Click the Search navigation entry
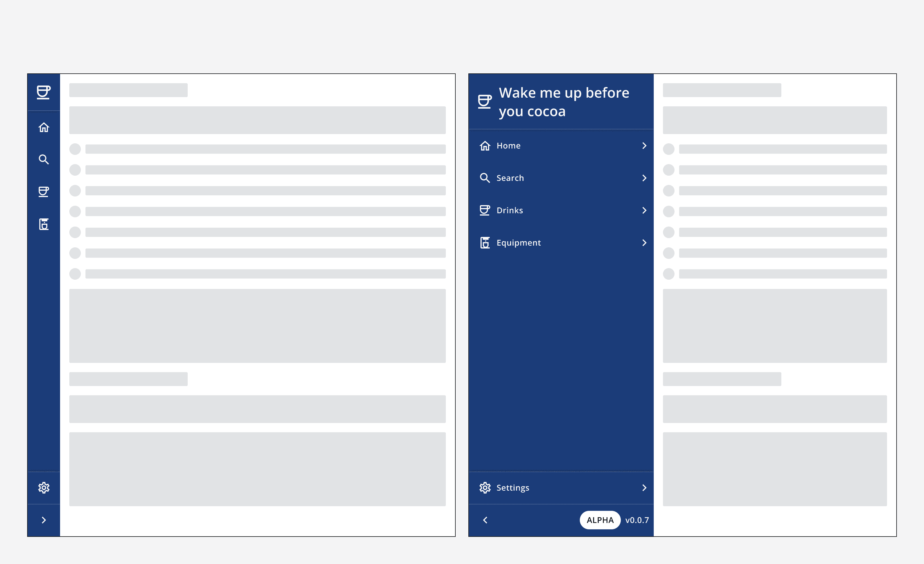 [511, 178]
